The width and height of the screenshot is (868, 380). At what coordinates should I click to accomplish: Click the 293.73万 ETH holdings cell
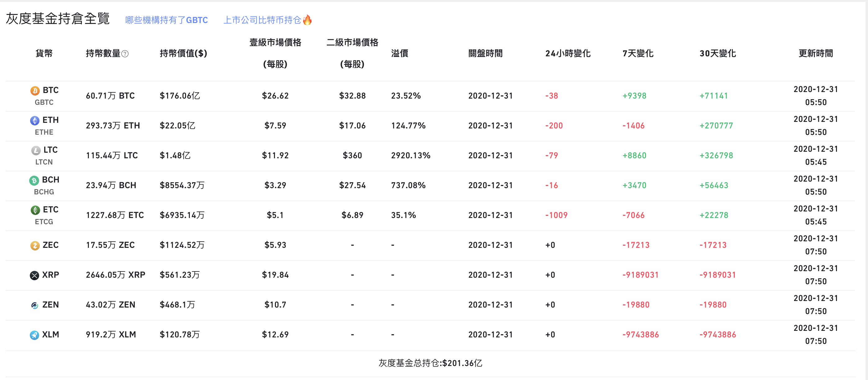(113, 126)
